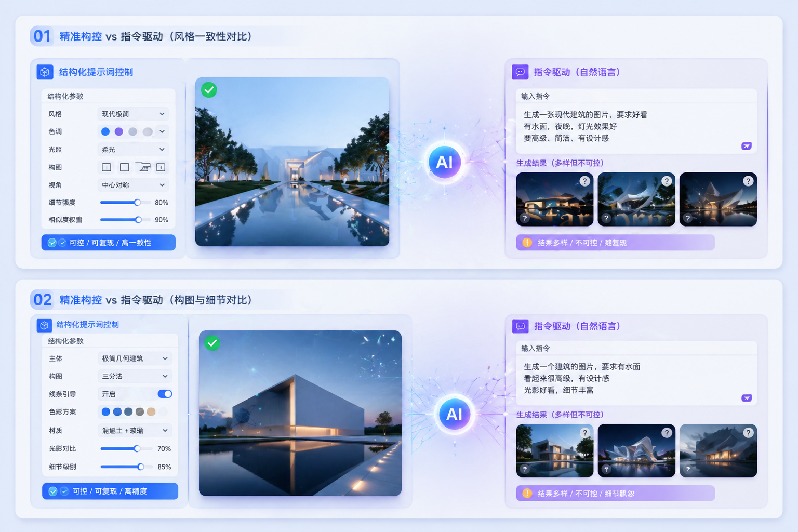Screen dimensions: 798x532
Task: Select the fourth 构图 composition layout icon
Action: (162, 167)
